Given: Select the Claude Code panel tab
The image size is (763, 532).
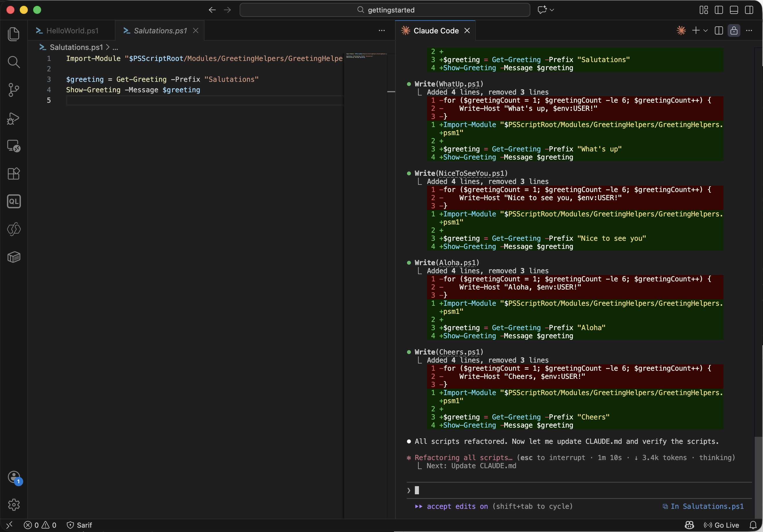Looking at the screenshot, I should [x=437, y=30].
